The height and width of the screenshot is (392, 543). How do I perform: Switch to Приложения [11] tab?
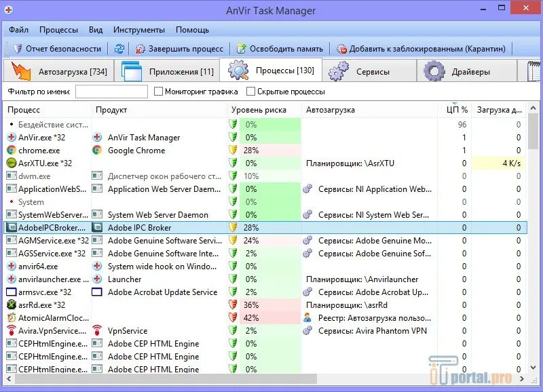click(167, 71)
